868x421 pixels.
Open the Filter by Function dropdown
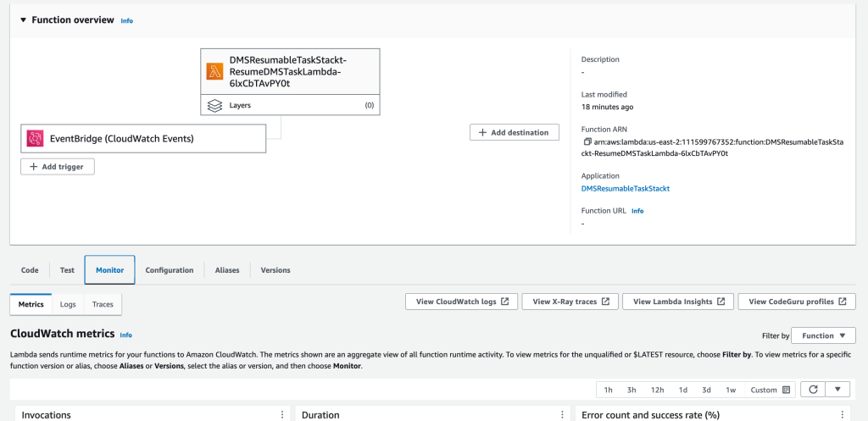[x=824, y=335]
